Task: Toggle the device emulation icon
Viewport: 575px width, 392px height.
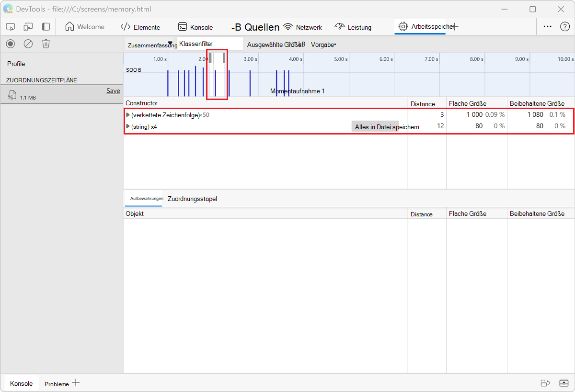Action: tap(28, 27)
